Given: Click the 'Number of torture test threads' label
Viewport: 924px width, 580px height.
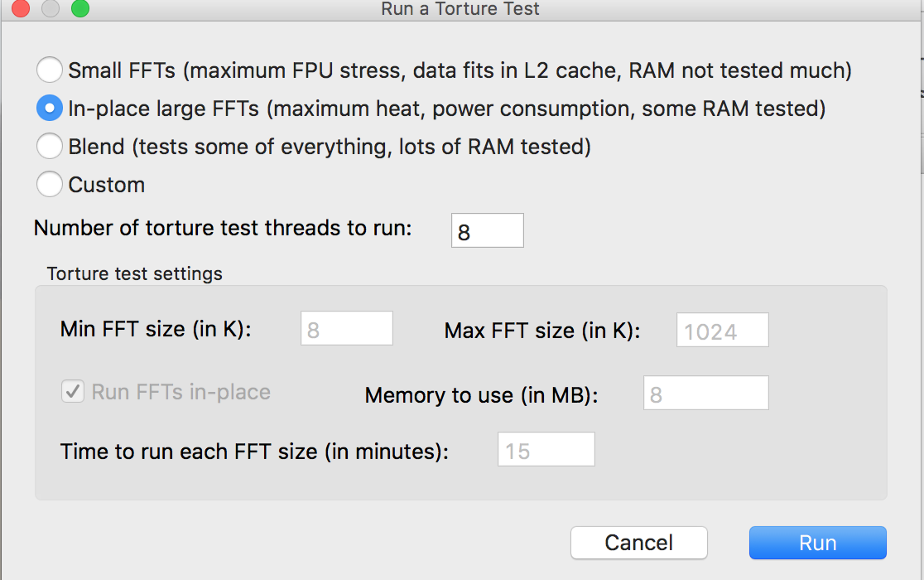Looking at the screenshot, I should pyautogui.click(x=223, y=228).
